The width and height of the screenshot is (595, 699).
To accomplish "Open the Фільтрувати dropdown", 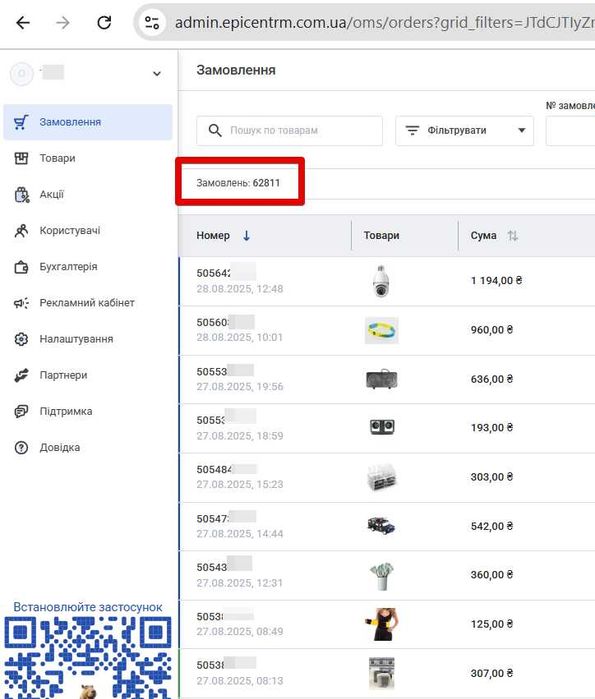I will coord(464,131).
